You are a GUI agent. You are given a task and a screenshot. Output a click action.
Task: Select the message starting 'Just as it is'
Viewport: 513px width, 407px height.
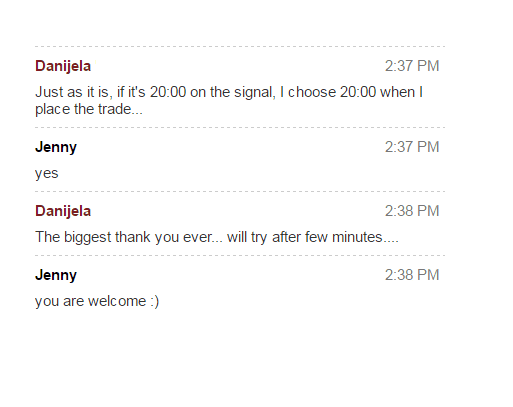pyautogui.click(x=229, y=100)
